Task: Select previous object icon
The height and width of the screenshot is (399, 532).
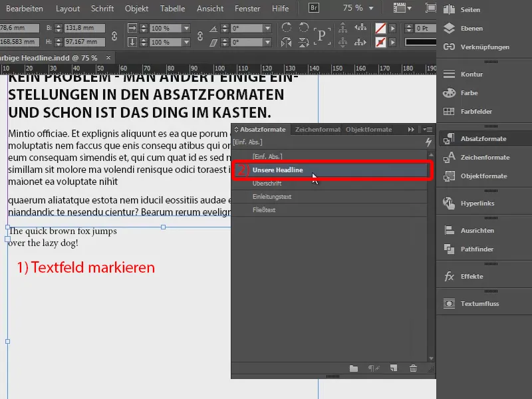Action: click(360, 27)
